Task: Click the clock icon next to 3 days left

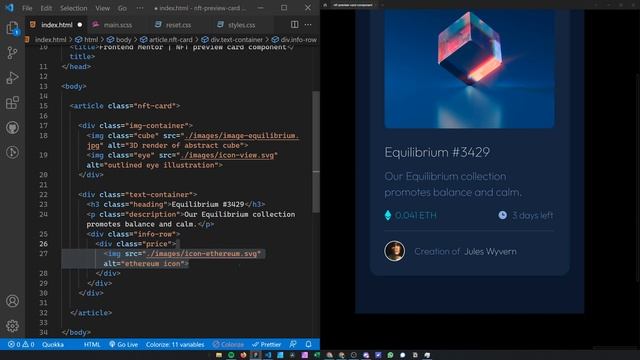Action: pos(502,215)
